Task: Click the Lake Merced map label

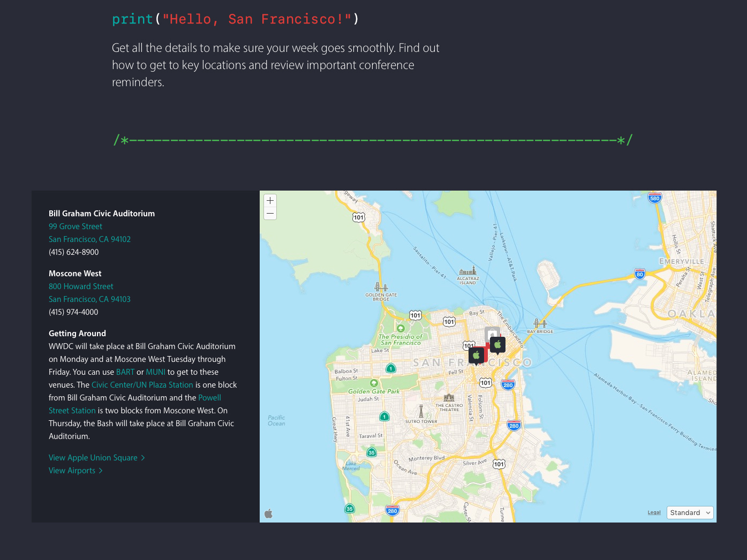Action: tap(351, 466)
